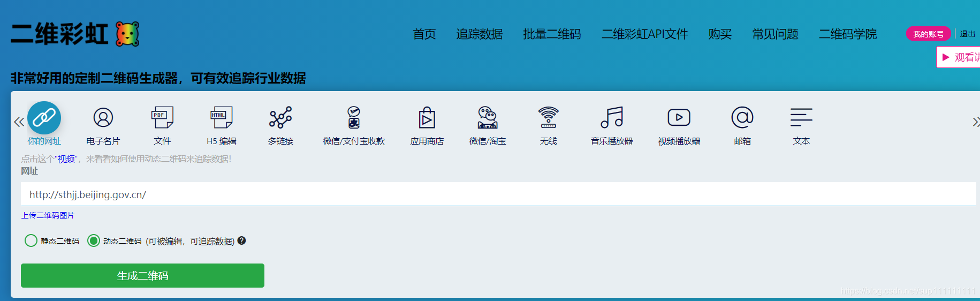Show more QR types with right chevrons
Image resolution: width=980 pixels, height=301 pixels.
pyautogui.click(x=976, y=122)
